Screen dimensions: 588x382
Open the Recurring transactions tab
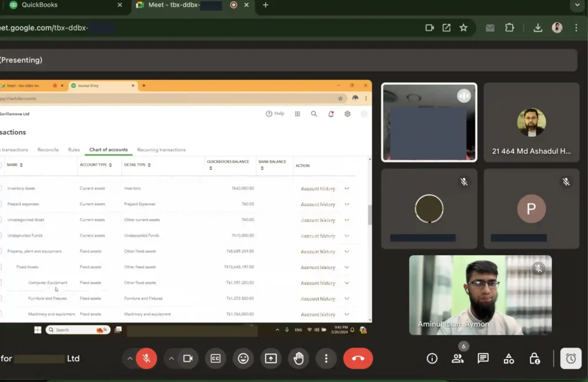(x=161, y=150)
